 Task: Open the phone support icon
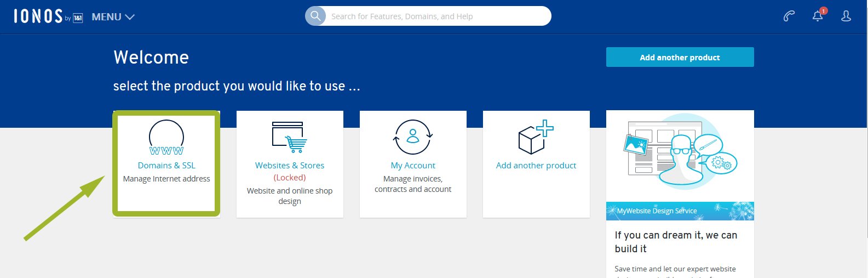[789, 16]
